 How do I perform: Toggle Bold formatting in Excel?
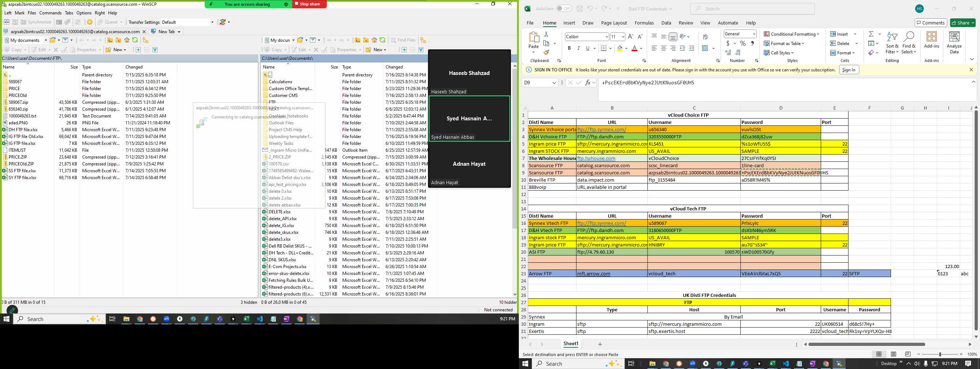pyautogui.click(x=569, y=48)
